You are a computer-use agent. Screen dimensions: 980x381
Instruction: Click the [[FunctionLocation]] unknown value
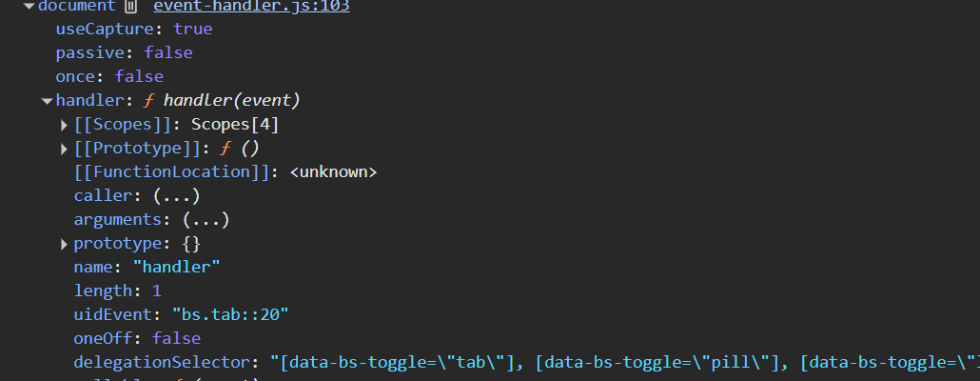[334, 172]
